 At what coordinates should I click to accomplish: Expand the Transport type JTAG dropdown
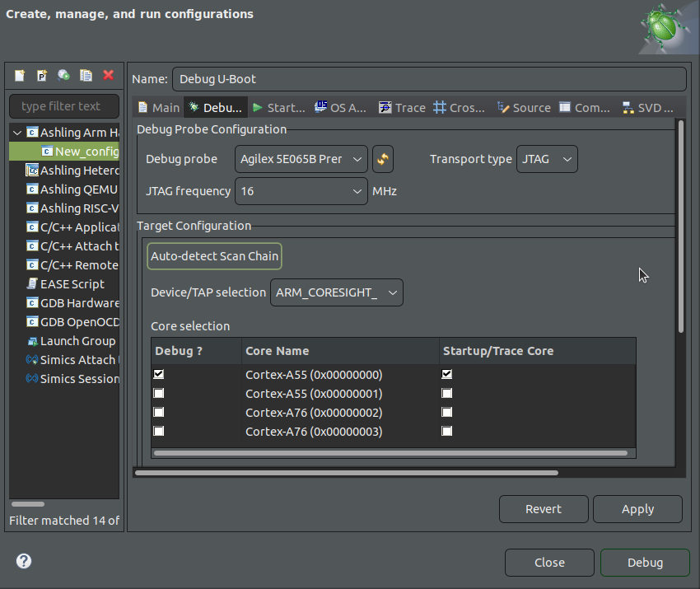547,159
